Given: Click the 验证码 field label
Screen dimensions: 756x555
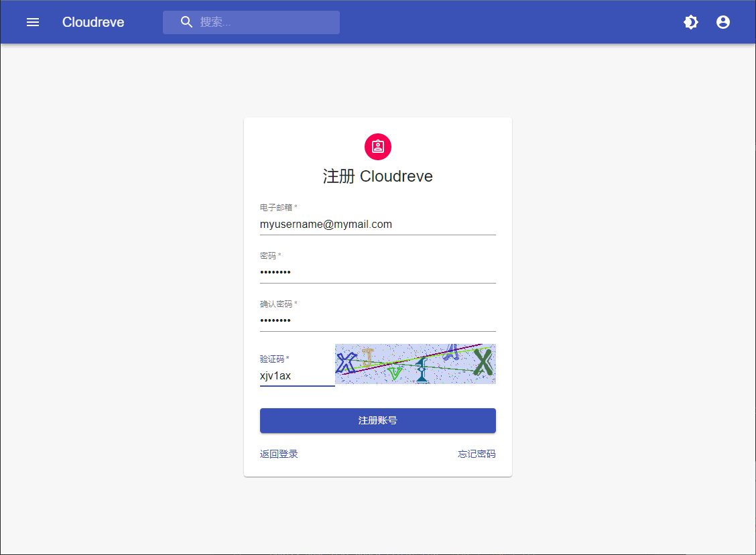Looking at the screenshot, I should (x=273, y=359).
